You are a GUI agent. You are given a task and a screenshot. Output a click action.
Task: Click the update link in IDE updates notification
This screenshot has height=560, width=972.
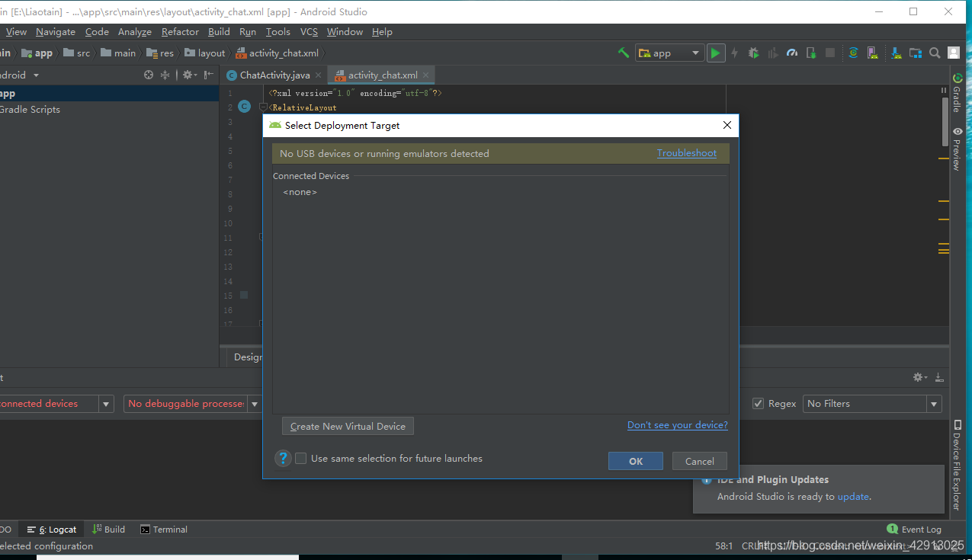(x=853, y=497)
